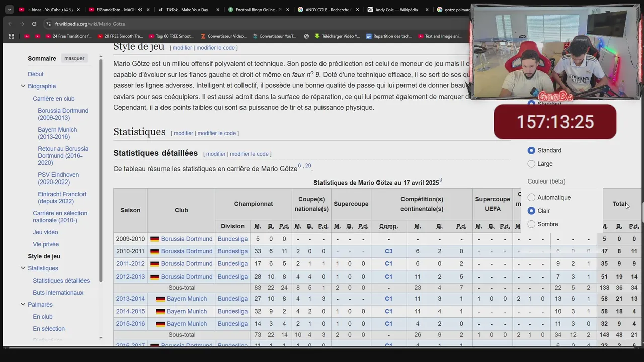The image size is (644, 362).
Task: Close the TikTok tab
Action: [218, 9]
